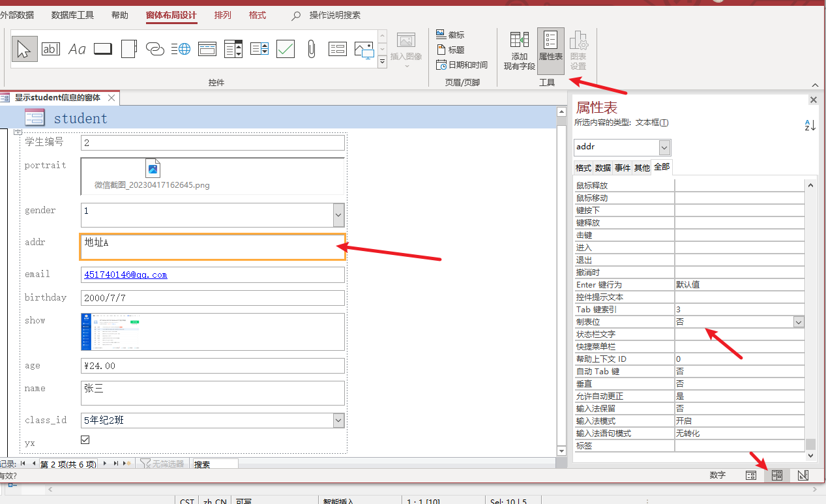826x504 pixels.
Task: Click the layout selector handle above 学生编号
Action: coord(18,132)
